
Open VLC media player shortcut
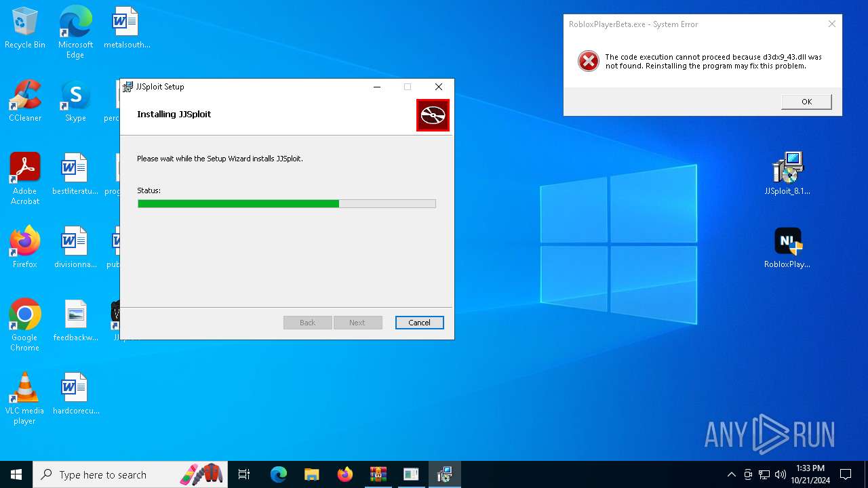tap(25, 398)
